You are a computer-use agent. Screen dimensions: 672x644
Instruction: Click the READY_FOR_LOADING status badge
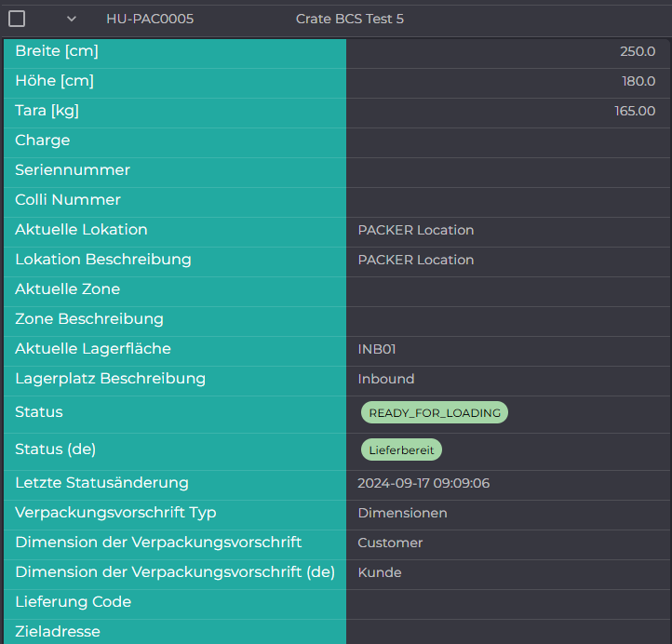[435, 412]
